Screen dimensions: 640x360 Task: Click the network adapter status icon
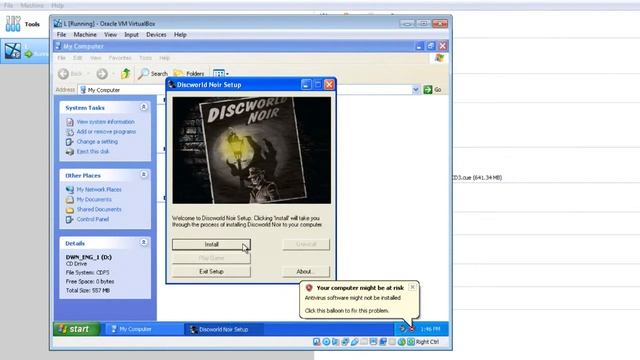click(x=345, y=342)
